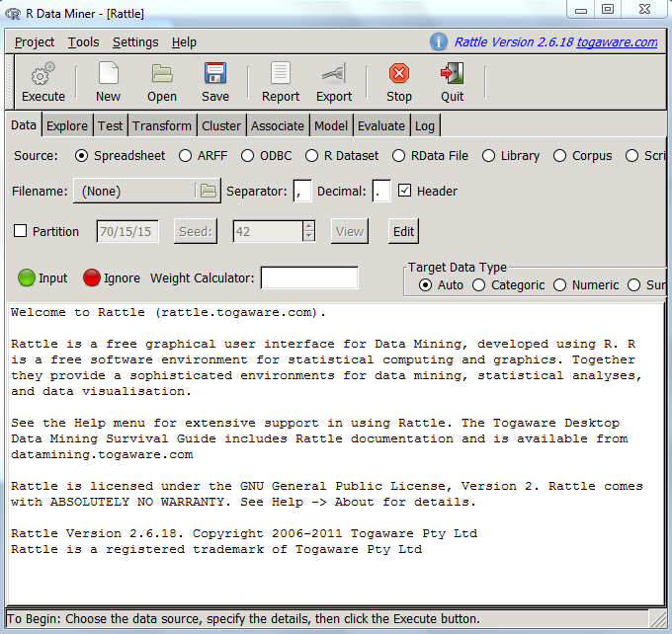Click the folder icon in Filename chooser
Screen dimensions: 672x634
point(209,191)
